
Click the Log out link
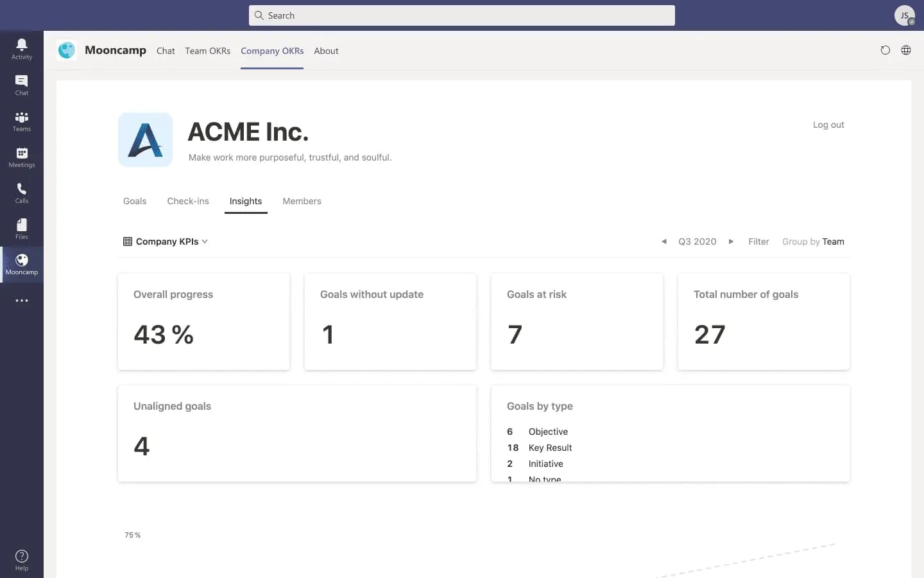pos(828,125)
